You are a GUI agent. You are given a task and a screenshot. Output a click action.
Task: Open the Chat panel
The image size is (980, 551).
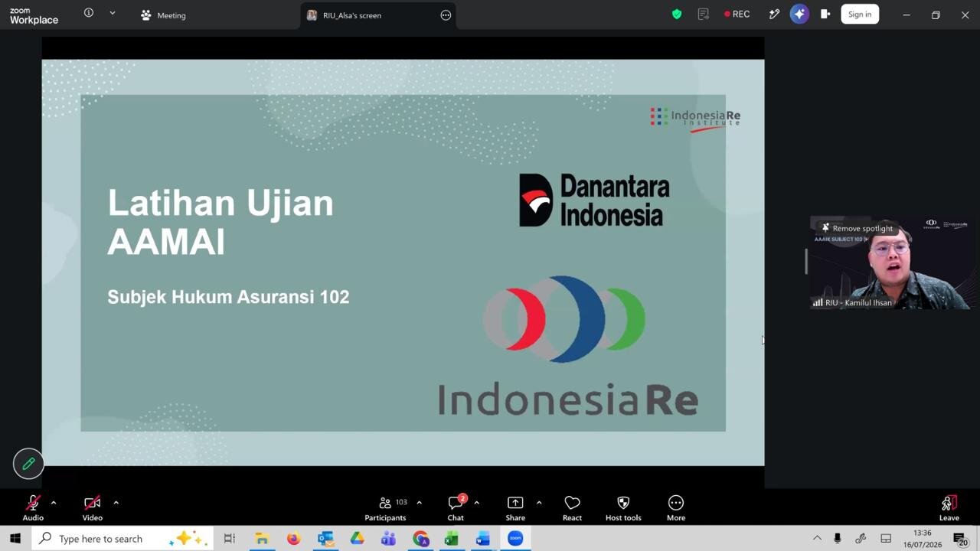point(456,507)
